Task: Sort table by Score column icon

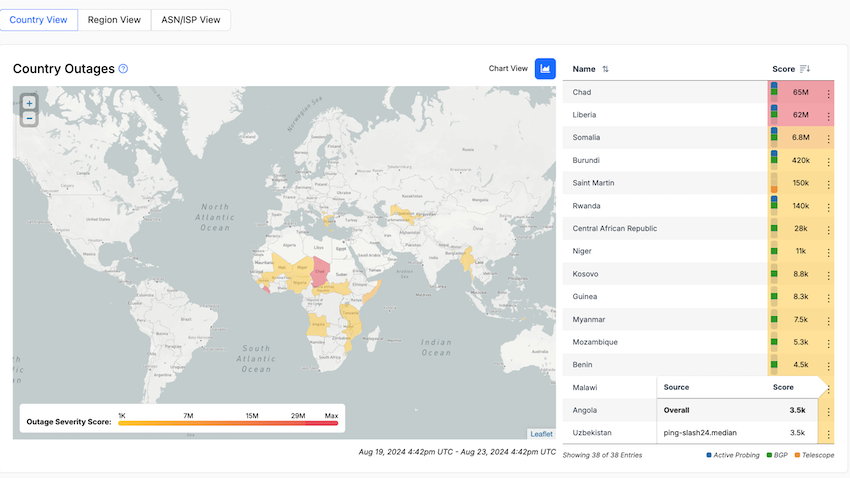Action: click(805, 69)
